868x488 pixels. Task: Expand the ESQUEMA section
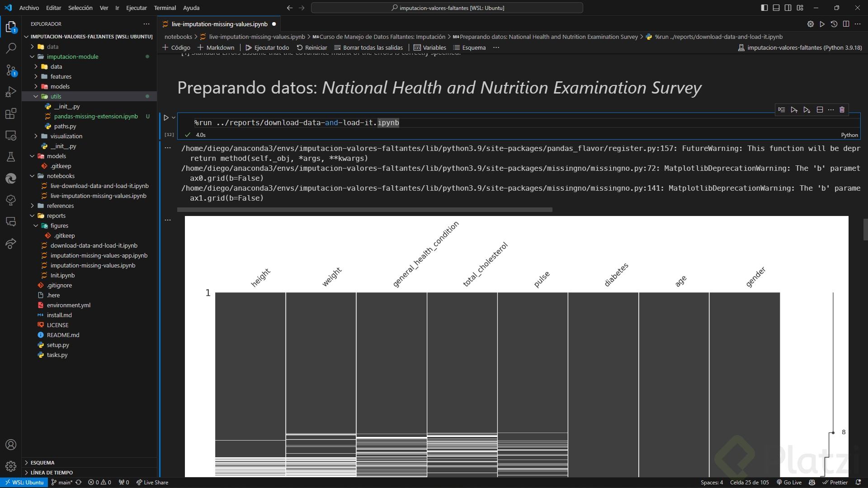click(x=42, y=462)
